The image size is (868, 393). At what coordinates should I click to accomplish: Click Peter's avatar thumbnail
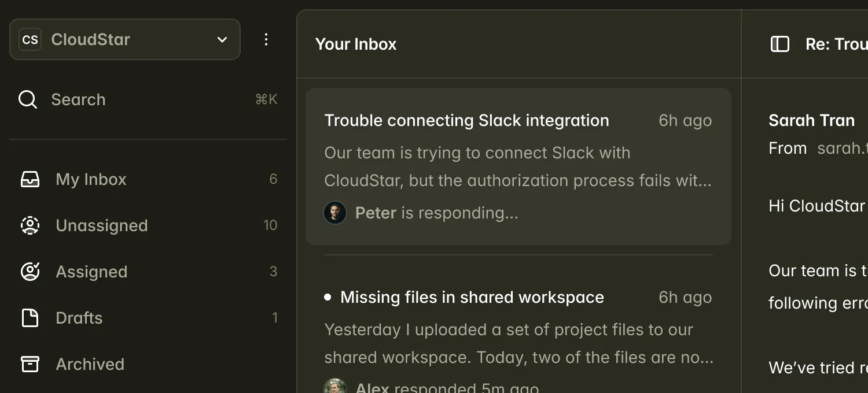tap(335, 213)
